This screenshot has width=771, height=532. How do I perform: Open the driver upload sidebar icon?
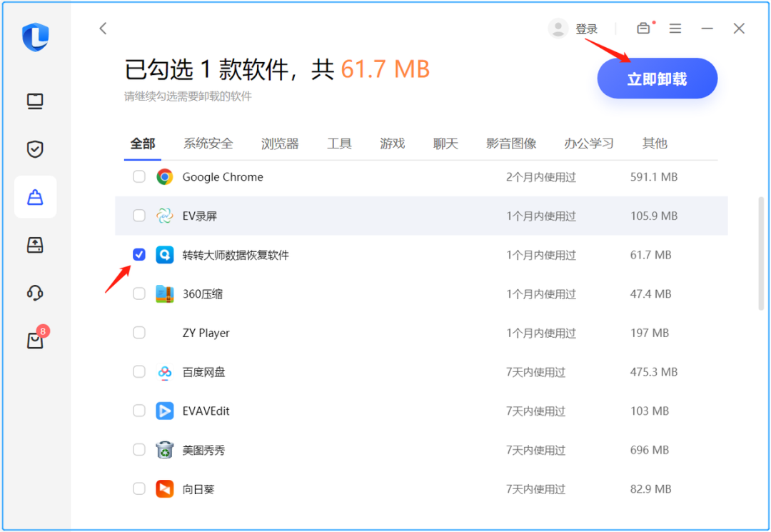point(35,245)
